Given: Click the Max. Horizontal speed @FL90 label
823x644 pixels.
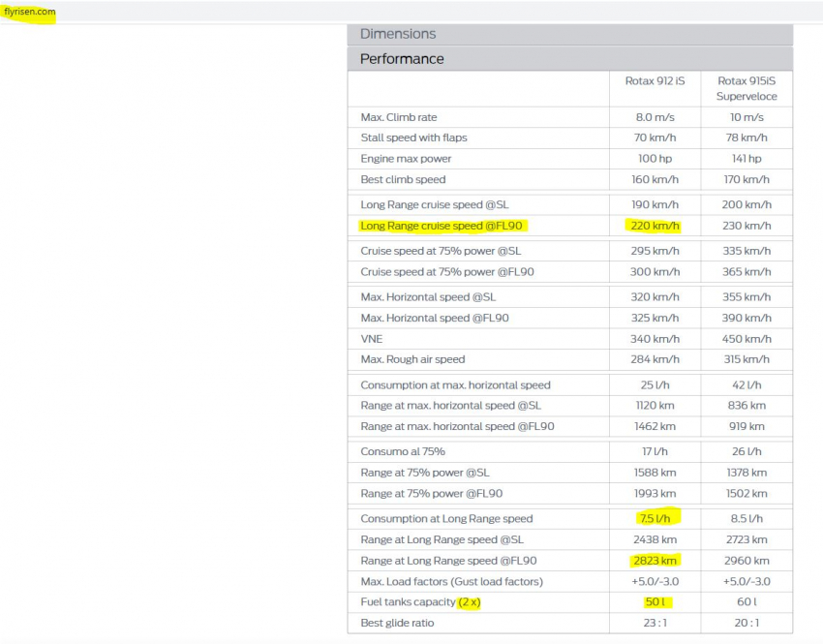Looking at the screenshot, I should 435,319.
